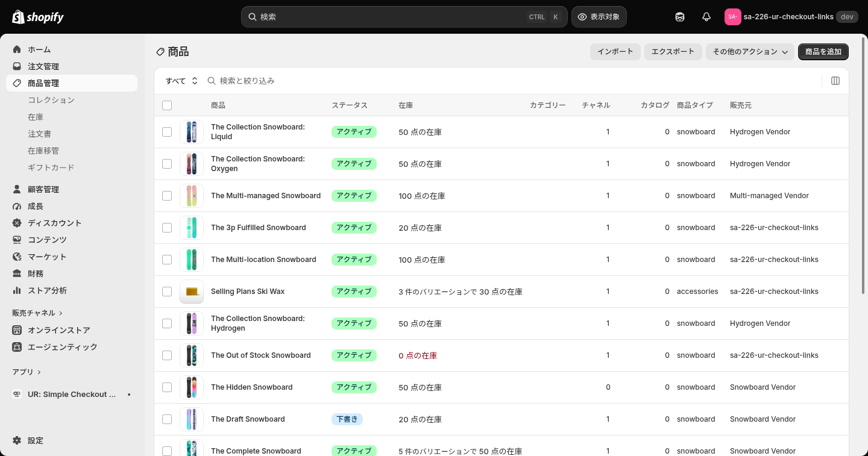Open the notifications bell
868x456 pixels.
pyautogui.click(x=706, y=17)
